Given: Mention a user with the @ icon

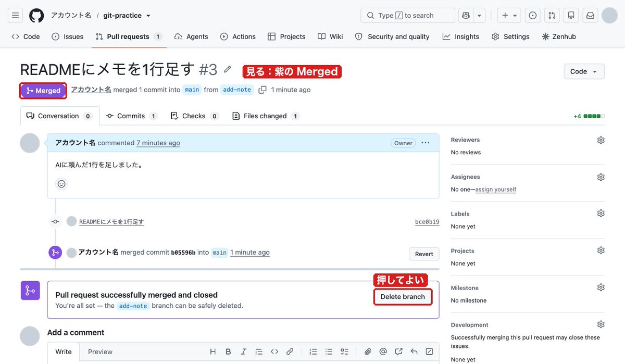Looking at the screenshot, I should 383,352.
